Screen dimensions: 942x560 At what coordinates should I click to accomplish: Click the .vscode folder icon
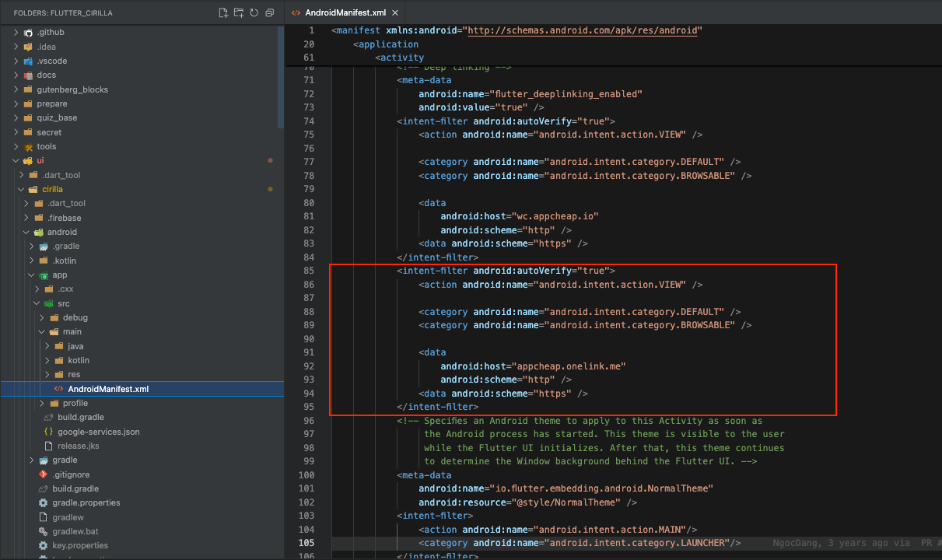coord(29,61)
